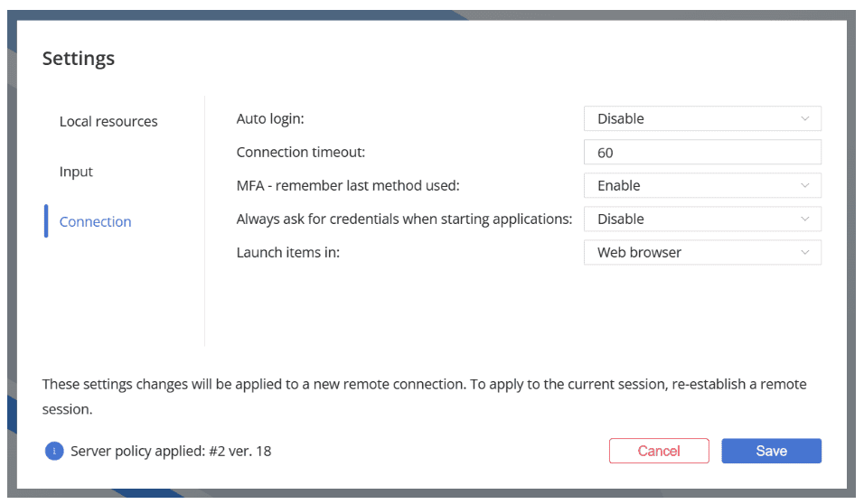Open the Auto login dropdown showing Disable
Screen dimensions: 864x504
pyautogui.click(x=701, y=119)
